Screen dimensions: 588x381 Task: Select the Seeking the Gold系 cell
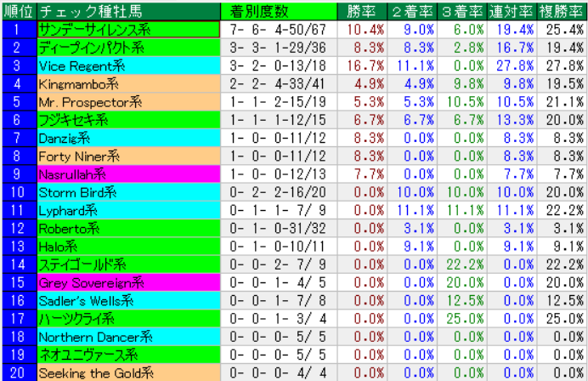click(128, 372)
